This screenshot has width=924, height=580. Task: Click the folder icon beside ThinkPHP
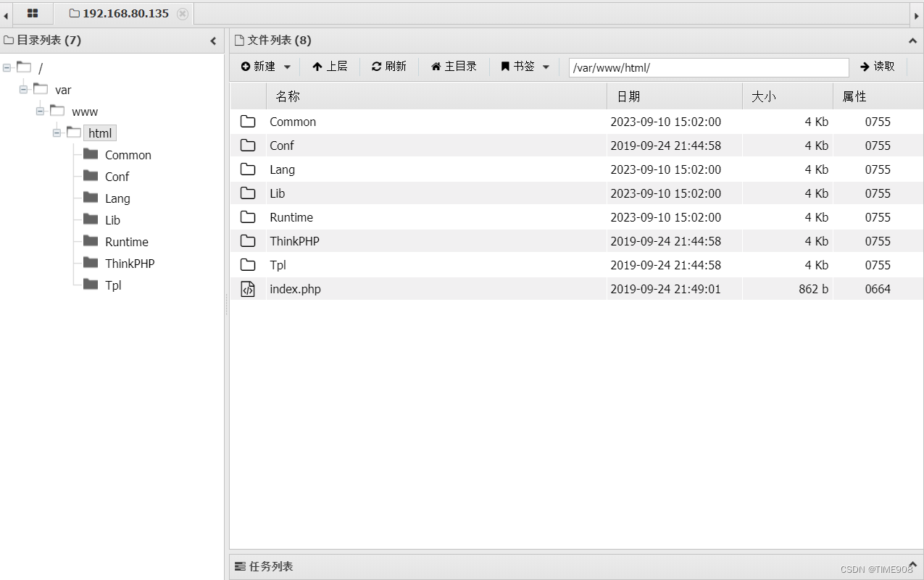(249, 241)
